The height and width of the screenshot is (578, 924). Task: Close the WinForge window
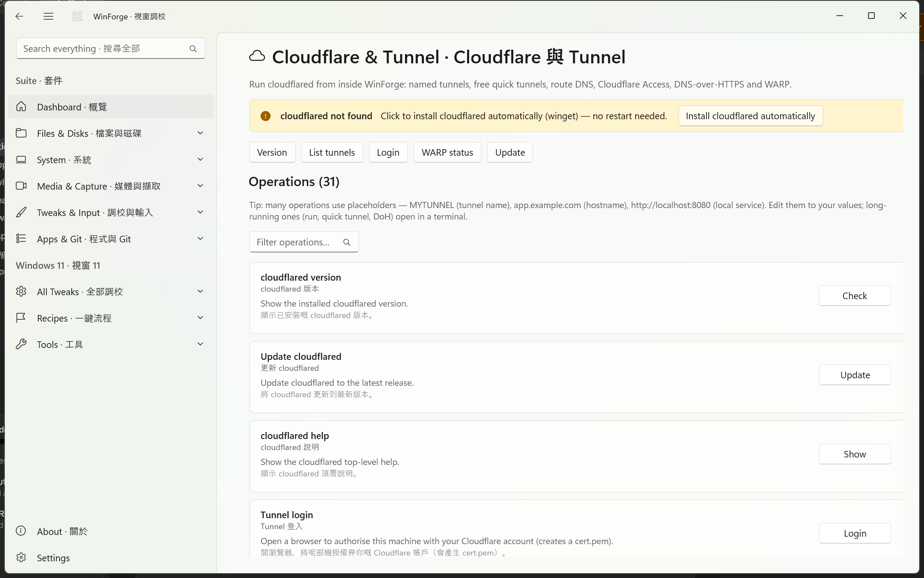coord(903,16)
